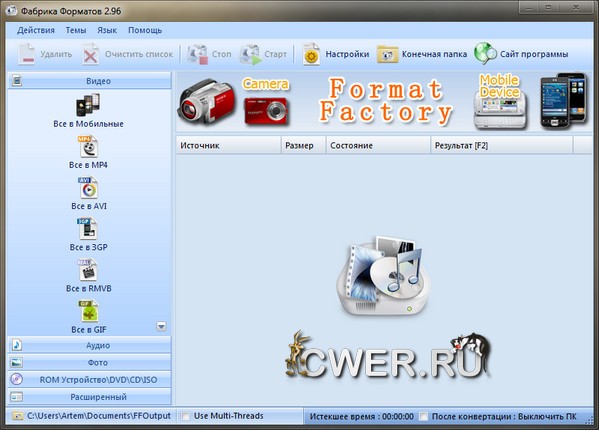Screen dimensions: 599x430
Task: Click the Старт toolbar icon
Action: [x=251, y=54]
